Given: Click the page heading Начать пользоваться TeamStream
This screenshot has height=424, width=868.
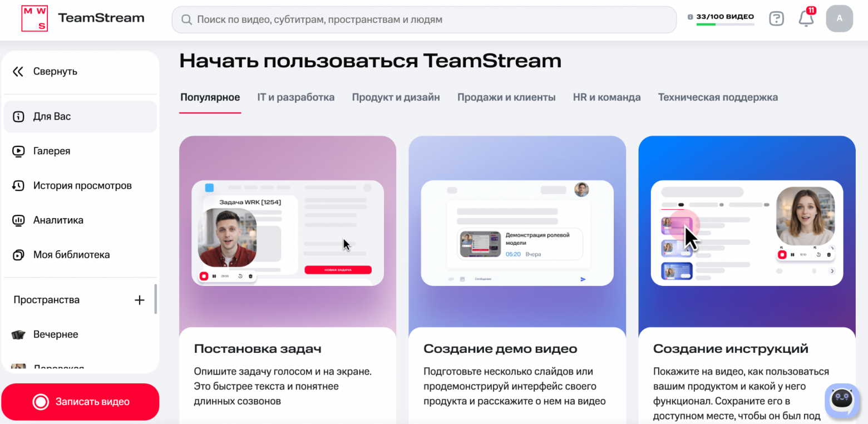Looking at the screenshot, I should click(370, 61).
